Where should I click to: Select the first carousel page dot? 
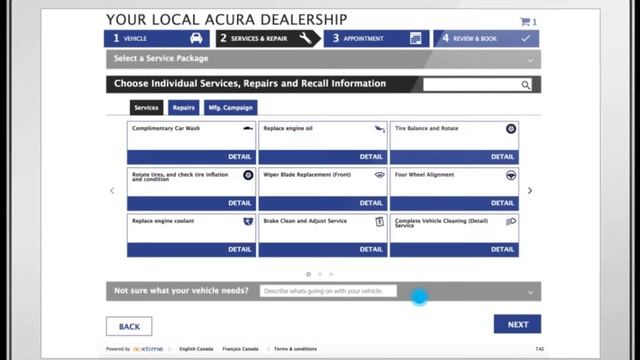pyautogui.click(x=309, y=274)
